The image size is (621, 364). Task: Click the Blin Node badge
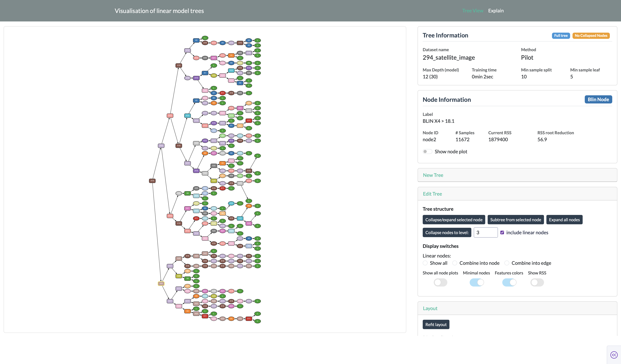598,99
